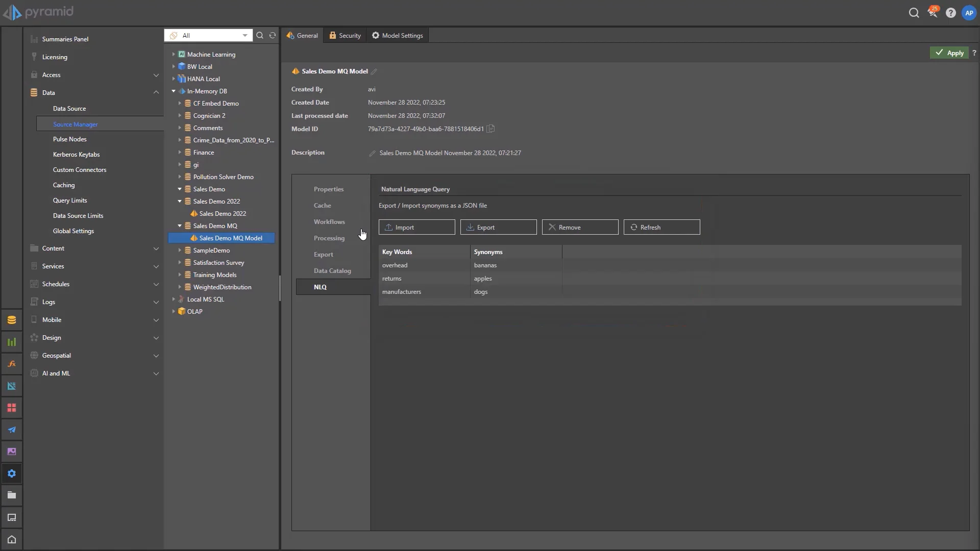
Task: Select the Data Catalog section
Action: point(332,270)
